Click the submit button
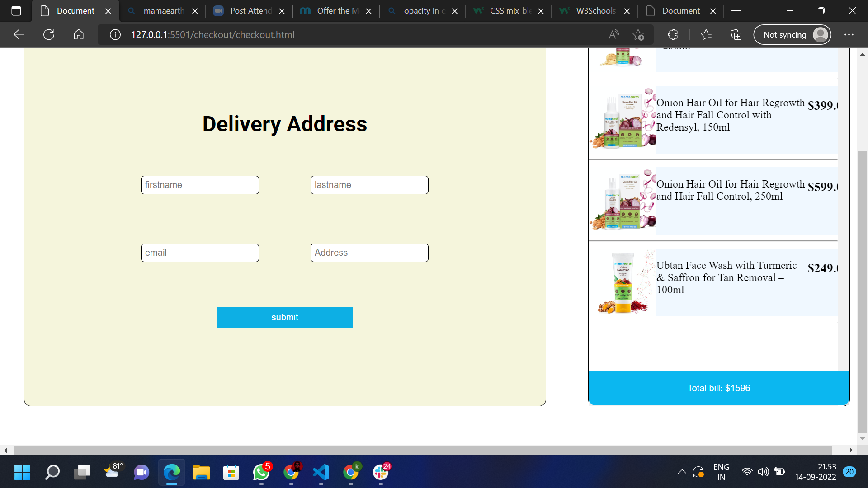Image resolution: width=868 pixels, height=488 pixels. coord(284,317)
